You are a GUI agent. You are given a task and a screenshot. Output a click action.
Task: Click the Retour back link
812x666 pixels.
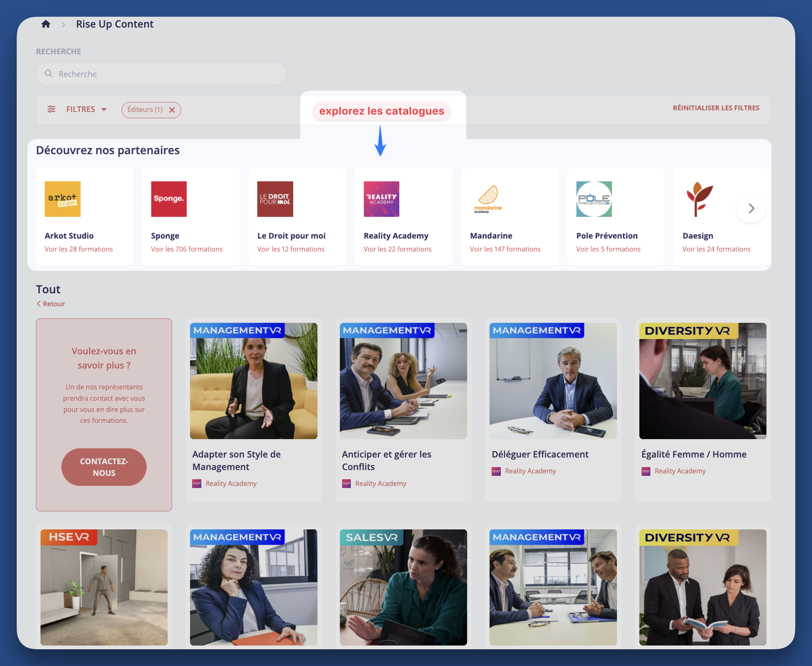(51, 304)
